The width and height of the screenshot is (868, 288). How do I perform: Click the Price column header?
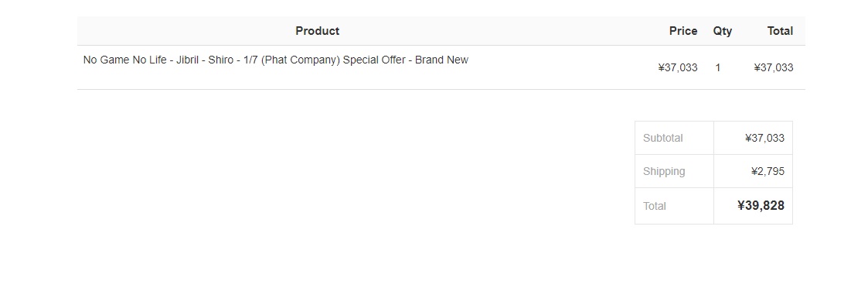tap(683, 31)
